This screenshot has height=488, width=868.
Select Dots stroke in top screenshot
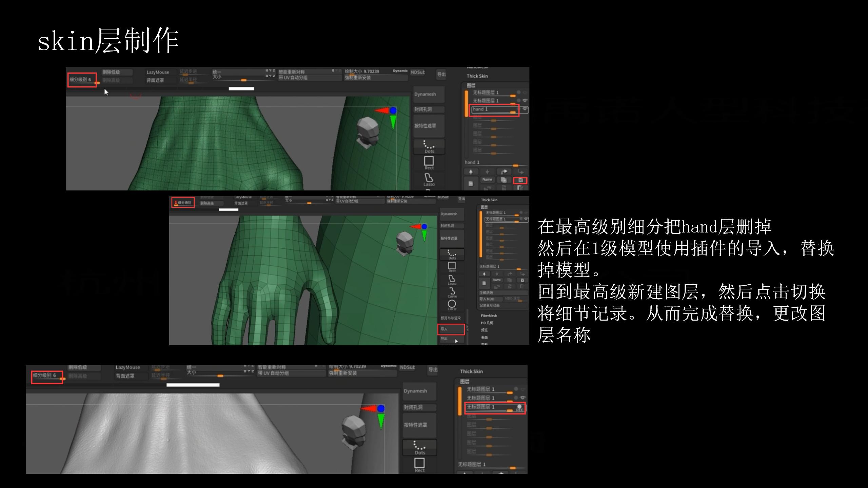[x=429, y=147]
